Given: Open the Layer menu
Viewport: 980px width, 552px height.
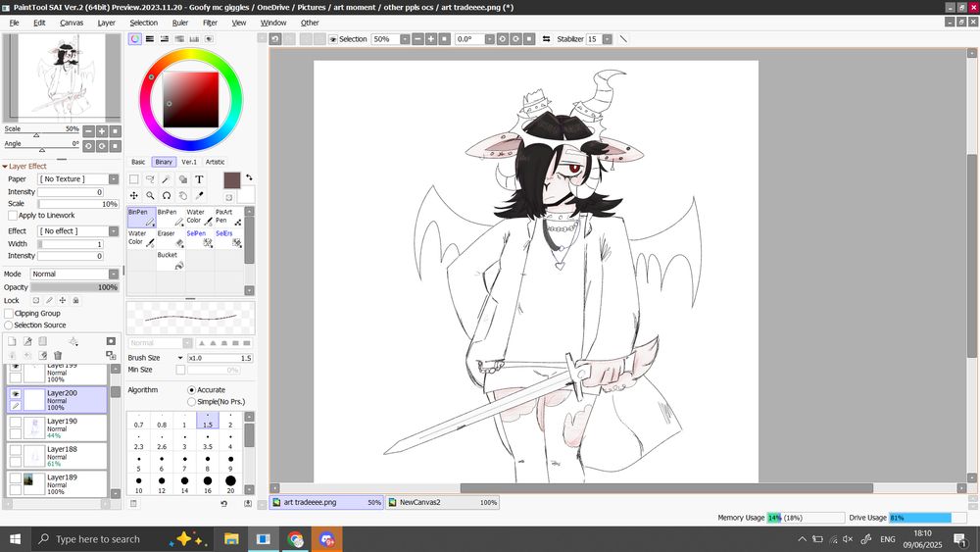Looking at the screenshot, I should pos(106,23).
